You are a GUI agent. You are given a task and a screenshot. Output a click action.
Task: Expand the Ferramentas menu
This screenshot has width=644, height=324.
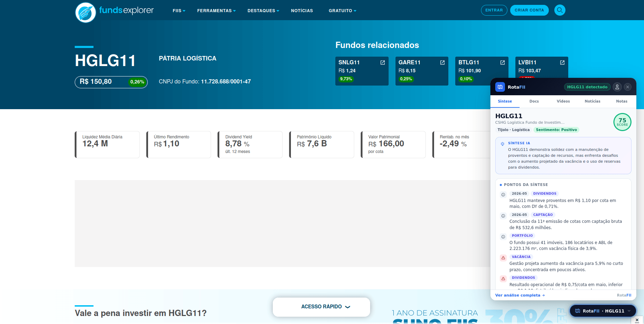pos(216,11)
